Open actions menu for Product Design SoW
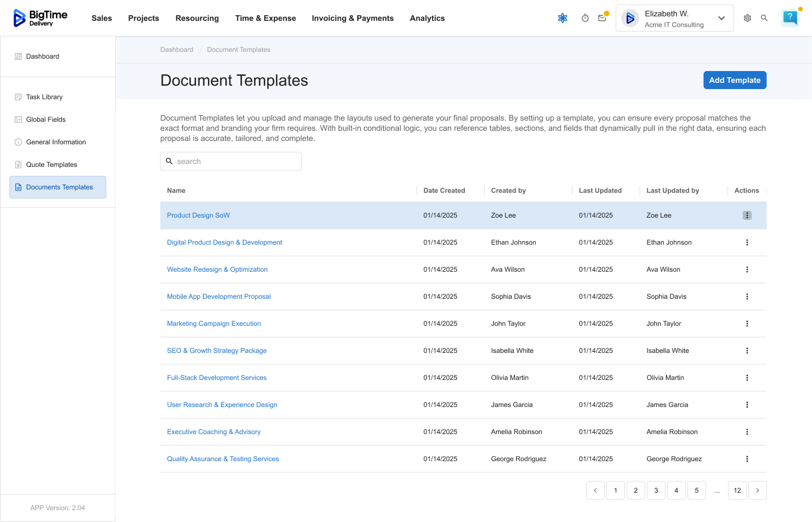 click(747, 215)
